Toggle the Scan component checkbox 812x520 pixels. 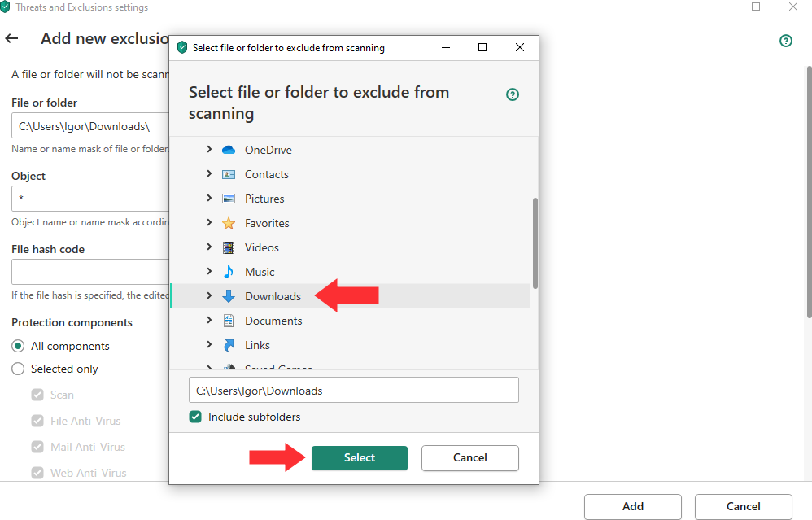tap(37, 395)
